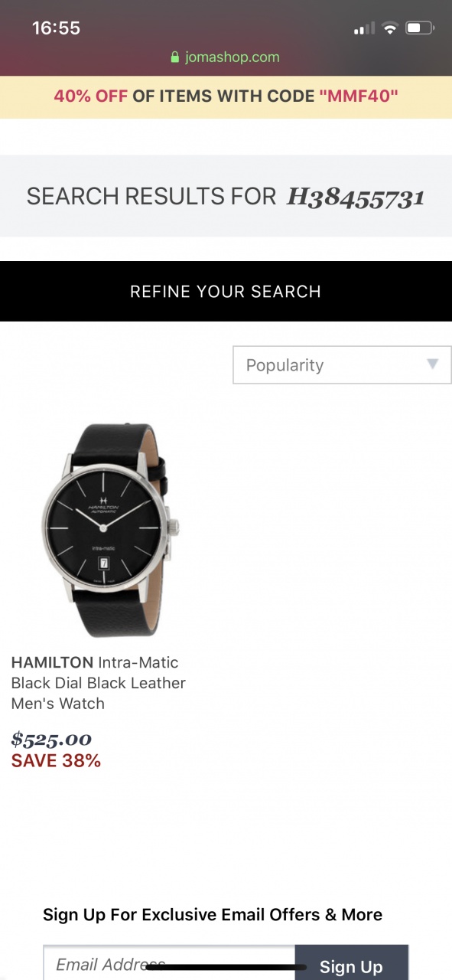This screenshot has height=980, width=452.
Task: Click the H38455731 search term heading
Action: (x=356, y=198)
